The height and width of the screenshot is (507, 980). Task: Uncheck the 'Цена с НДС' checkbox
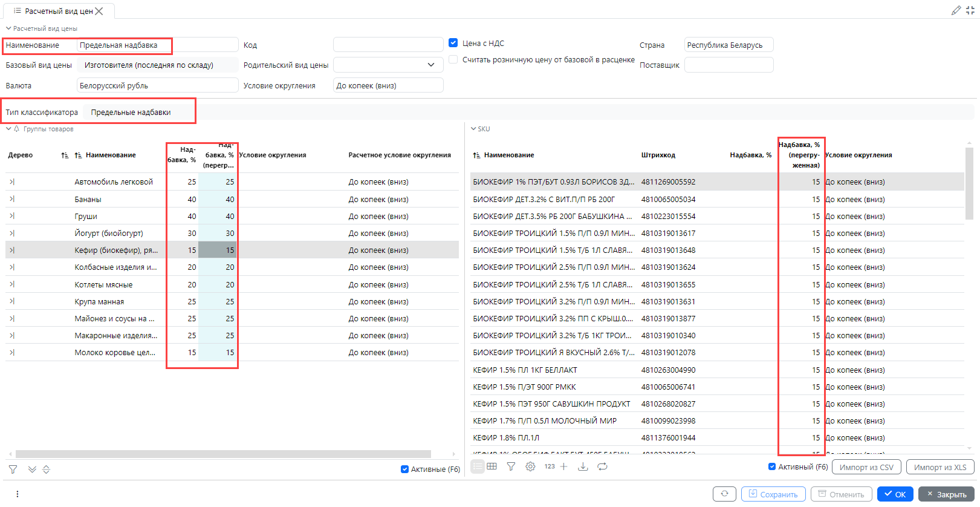453,43
